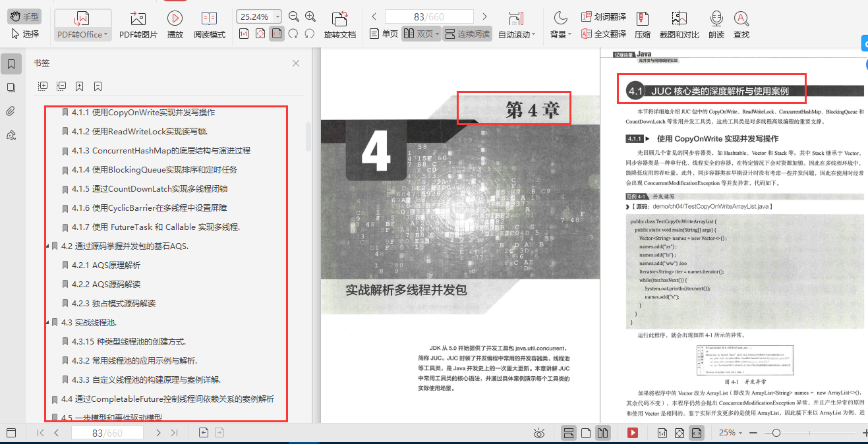Click bookmark panel vertical scrollbar
868x444 pixels.
coord(308,137)
